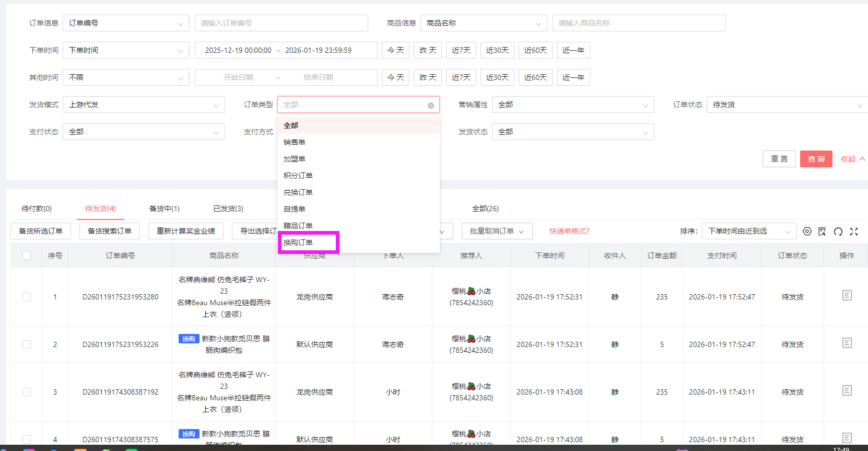The image size is (868, 451).
Task: Refresh the order list with the circular arrow
Action: [838, 232]
